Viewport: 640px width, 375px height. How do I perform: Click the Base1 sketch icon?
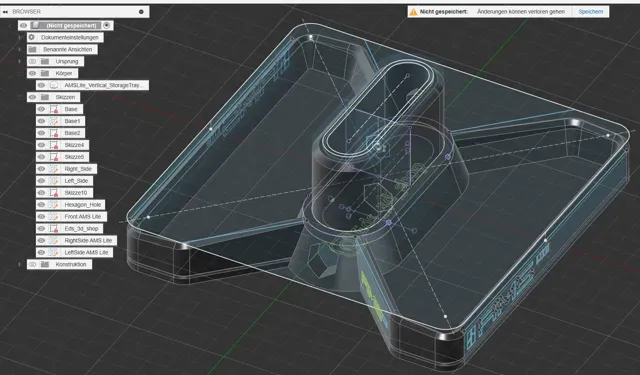(54, 121)
